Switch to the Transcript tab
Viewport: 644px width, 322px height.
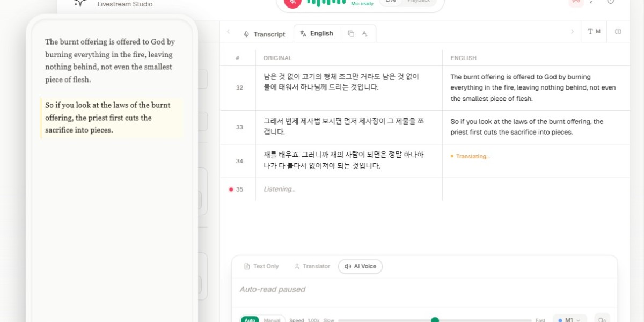pyautogui.click(x=264, y=34)
